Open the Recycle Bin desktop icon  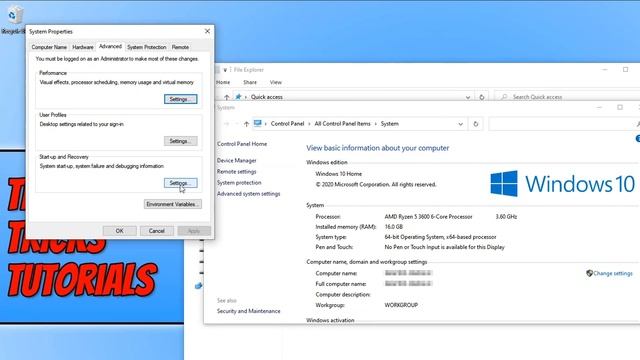click(x=14, y=20)
